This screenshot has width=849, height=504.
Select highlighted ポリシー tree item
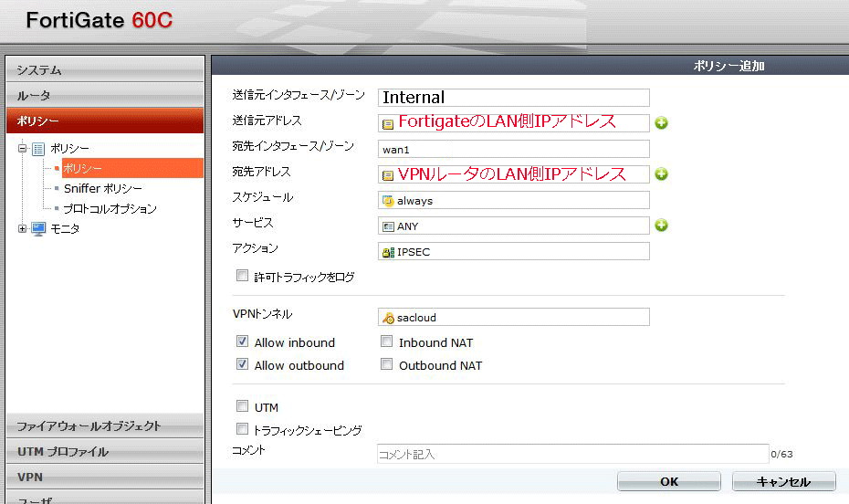click(132, 168)
